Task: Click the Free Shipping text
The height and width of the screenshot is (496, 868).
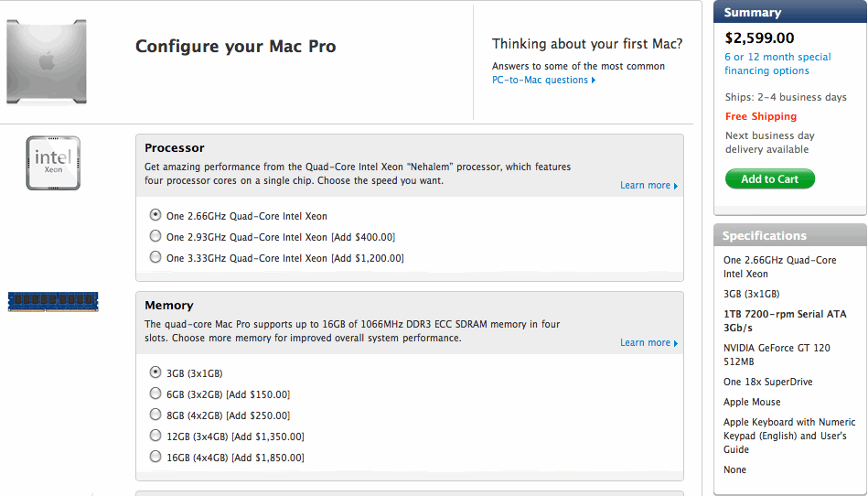Action: [x=761, y=116]
